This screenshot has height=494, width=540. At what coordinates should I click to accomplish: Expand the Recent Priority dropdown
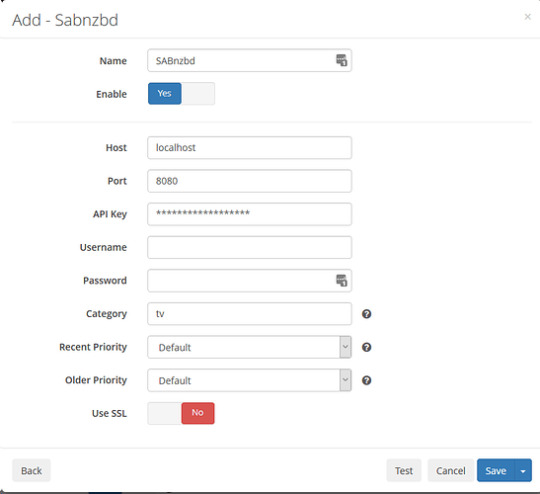(249, 347)
